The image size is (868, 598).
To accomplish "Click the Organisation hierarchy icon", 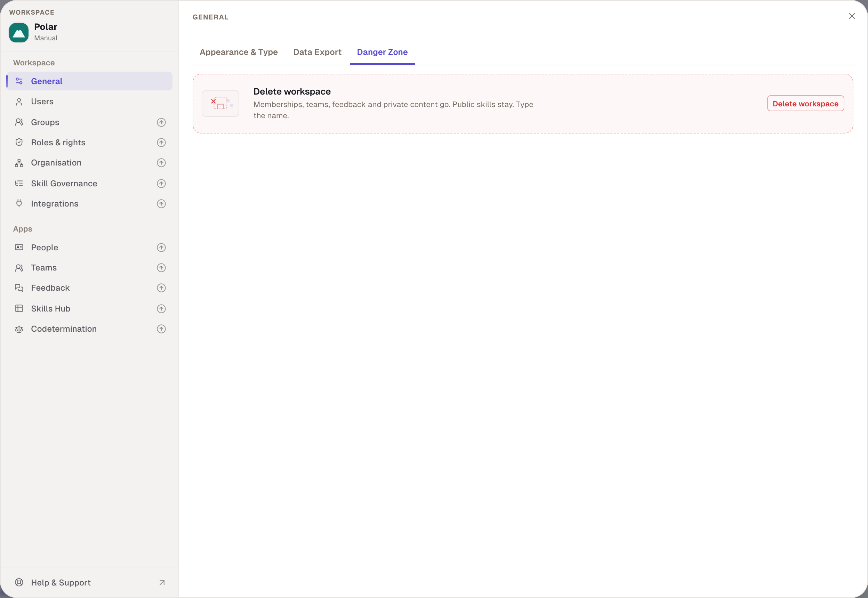I will click(19, 163).
